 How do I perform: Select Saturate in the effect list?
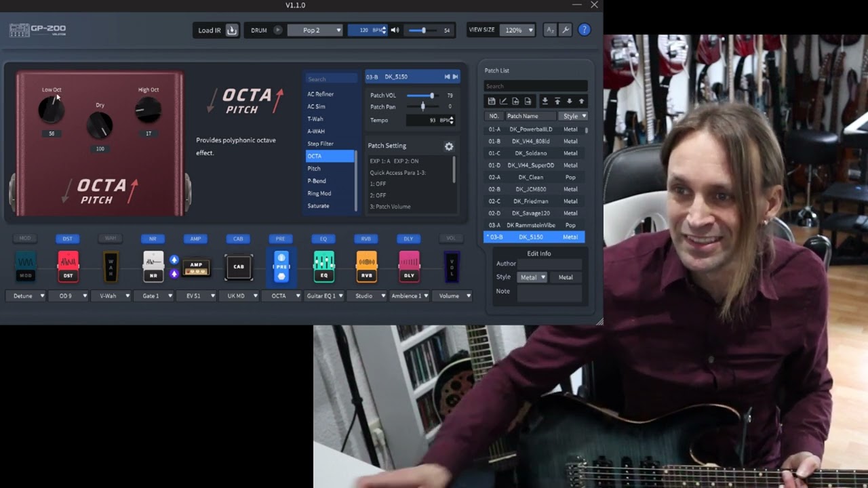(330, 206)
